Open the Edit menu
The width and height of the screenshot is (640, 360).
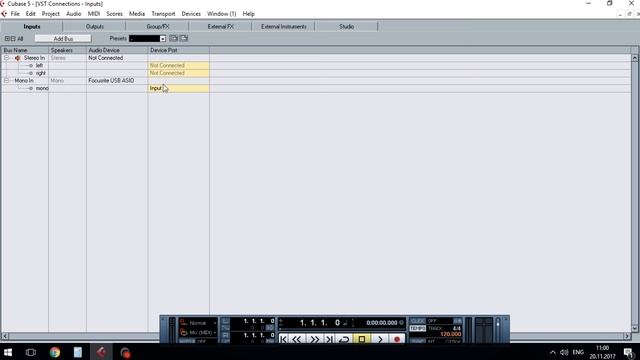pos(31,14)
